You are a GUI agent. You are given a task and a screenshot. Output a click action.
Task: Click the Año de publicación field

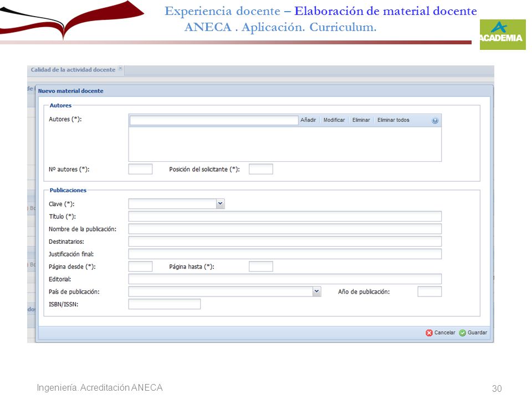click(x=429, y=291)
